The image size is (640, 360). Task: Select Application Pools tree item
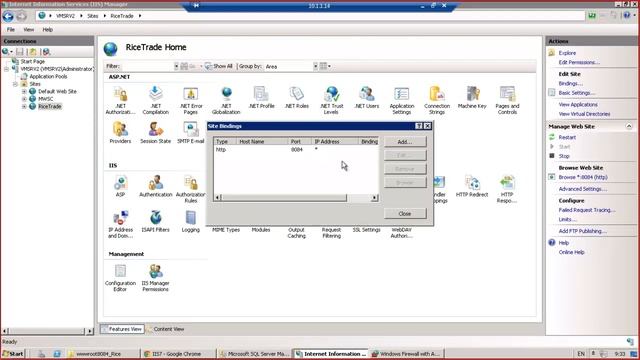click(x=48, y=76)
